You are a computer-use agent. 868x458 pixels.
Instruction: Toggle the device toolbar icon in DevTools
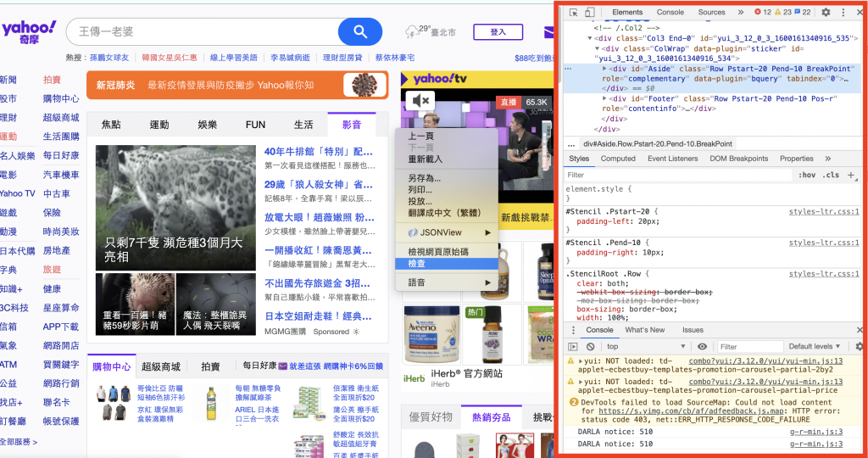(590, 12)
